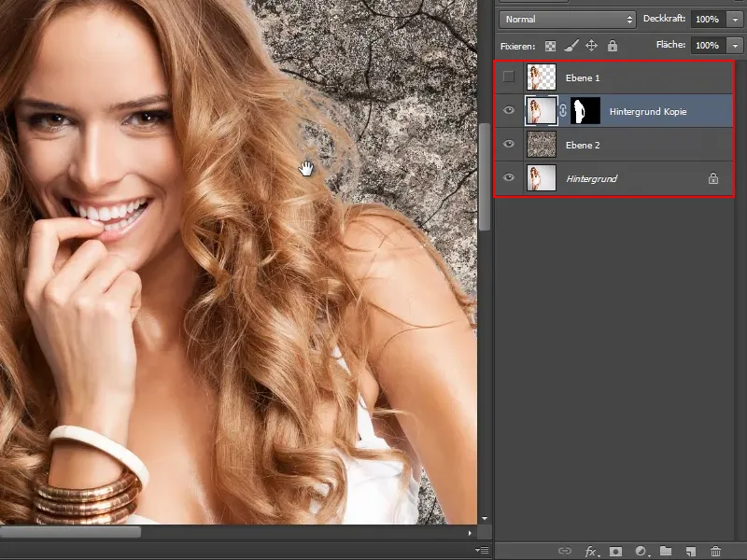Add a layer mask with the mask icon

point(616,552)
